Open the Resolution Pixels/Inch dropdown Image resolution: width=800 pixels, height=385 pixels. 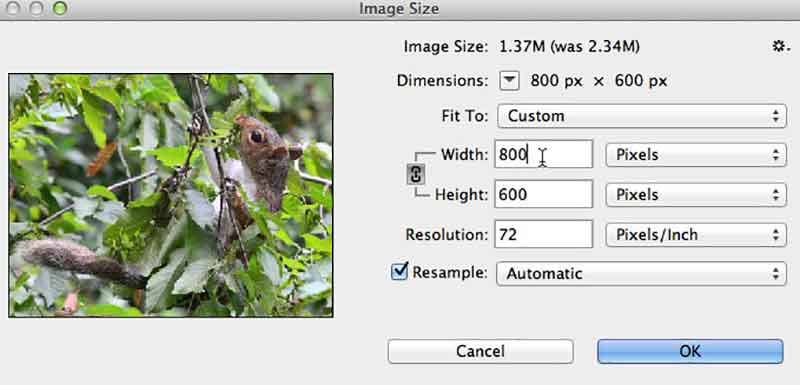point(696,235)
